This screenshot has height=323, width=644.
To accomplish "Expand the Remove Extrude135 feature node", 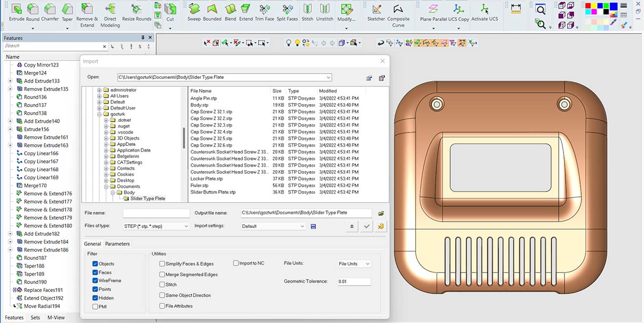I will pos(10,89).
